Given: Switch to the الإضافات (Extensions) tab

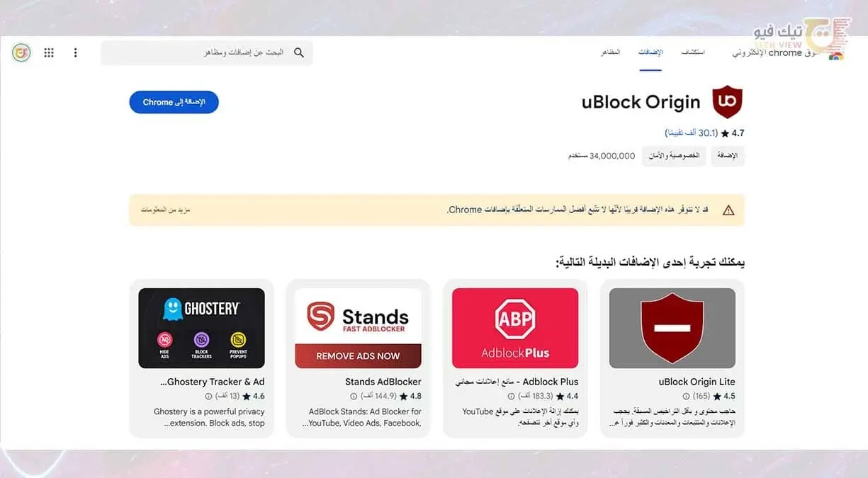Looking at the screenshot, I should tap(650, 52).
